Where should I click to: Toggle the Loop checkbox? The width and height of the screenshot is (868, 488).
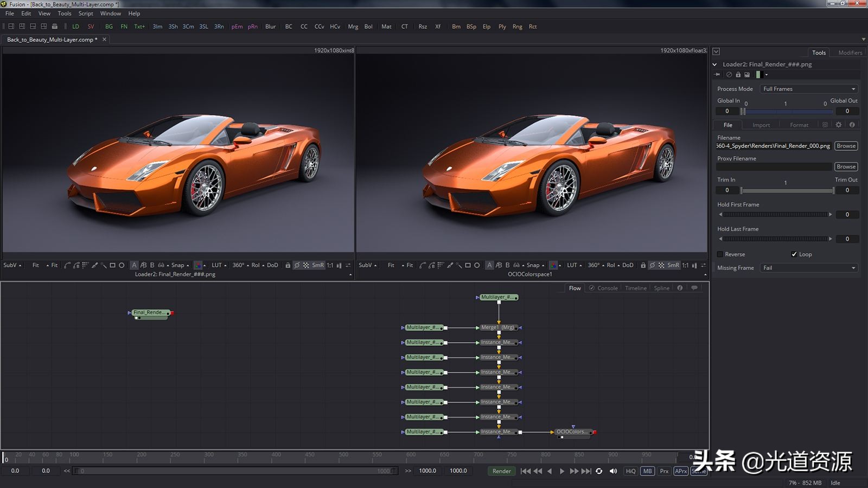794,254
